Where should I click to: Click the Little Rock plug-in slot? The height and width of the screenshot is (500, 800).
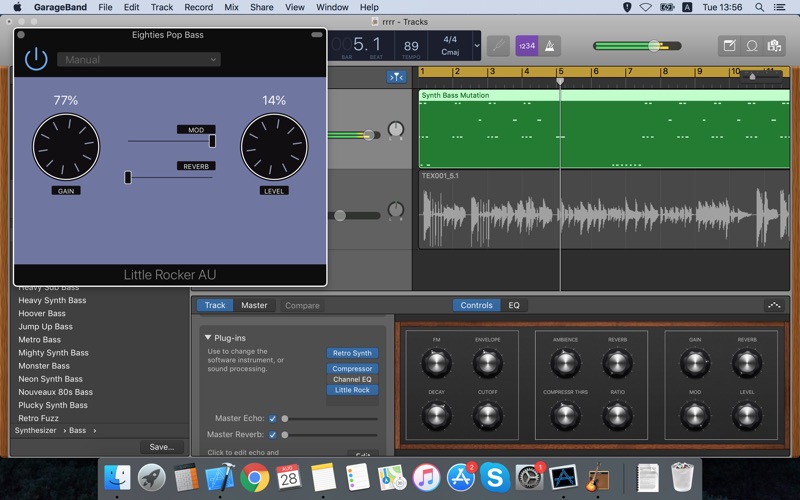click(352, 390)
